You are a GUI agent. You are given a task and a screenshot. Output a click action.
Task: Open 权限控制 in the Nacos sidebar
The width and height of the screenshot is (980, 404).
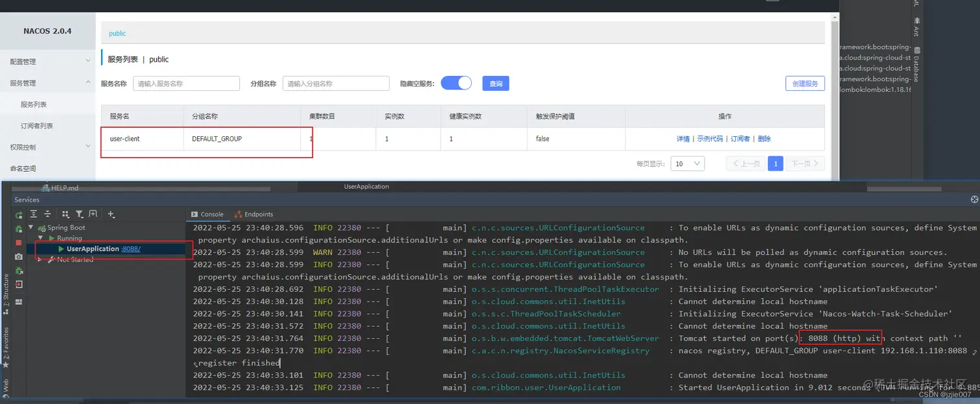point(47,147)
